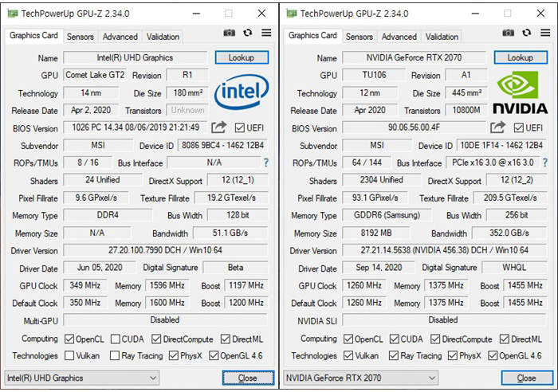Open the Advanced tab in NVIDIA window
Screen dimensions: 558x392
pos(399,37)
